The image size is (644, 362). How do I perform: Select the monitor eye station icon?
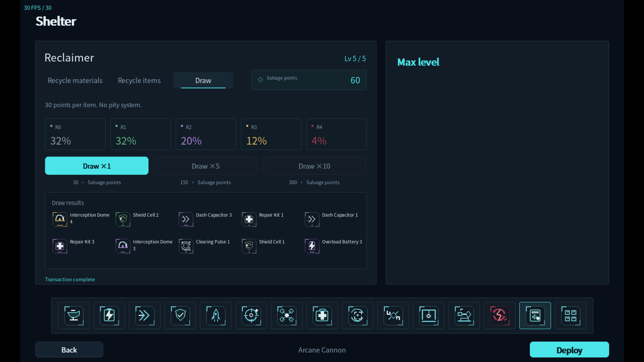(x=429, y=315)
